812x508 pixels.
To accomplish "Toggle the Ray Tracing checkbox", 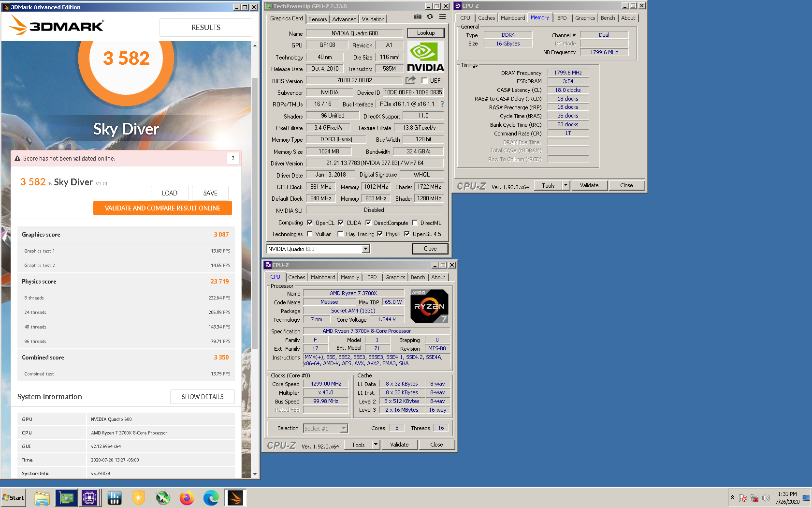I will click(x=340, y=234).
